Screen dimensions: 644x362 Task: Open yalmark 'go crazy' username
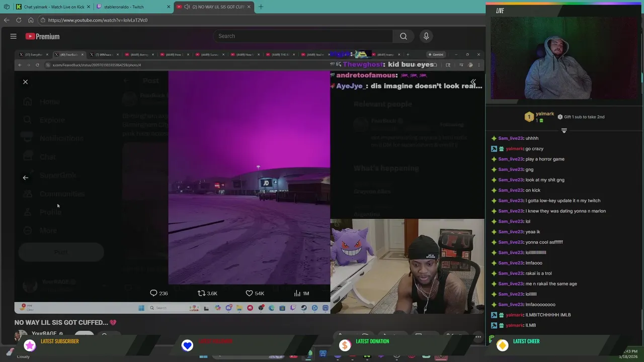(x=514, y=149)
